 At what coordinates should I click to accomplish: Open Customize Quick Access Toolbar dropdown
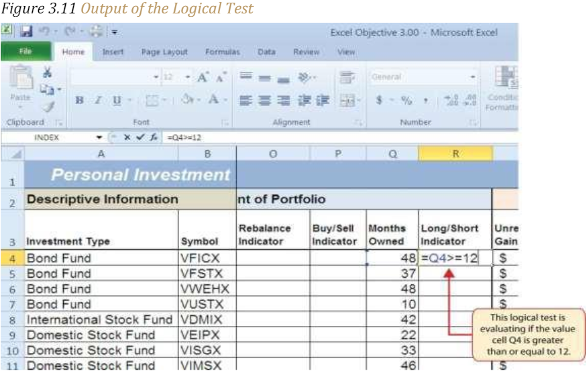115,32
